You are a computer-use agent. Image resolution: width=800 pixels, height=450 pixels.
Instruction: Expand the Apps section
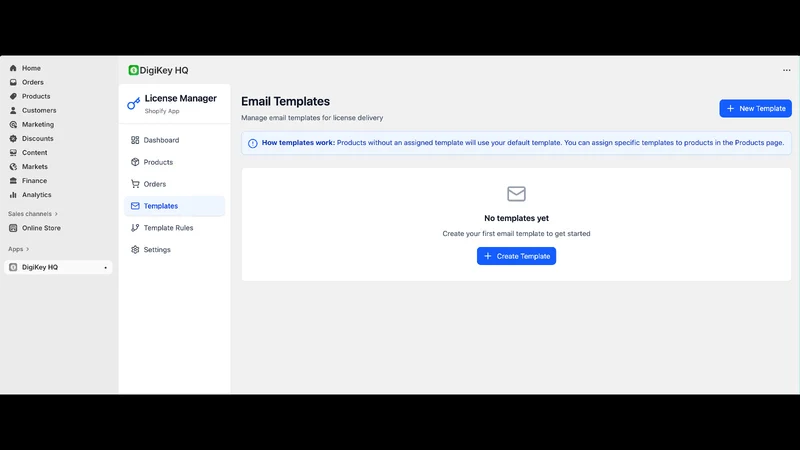(x=18, y=249)
